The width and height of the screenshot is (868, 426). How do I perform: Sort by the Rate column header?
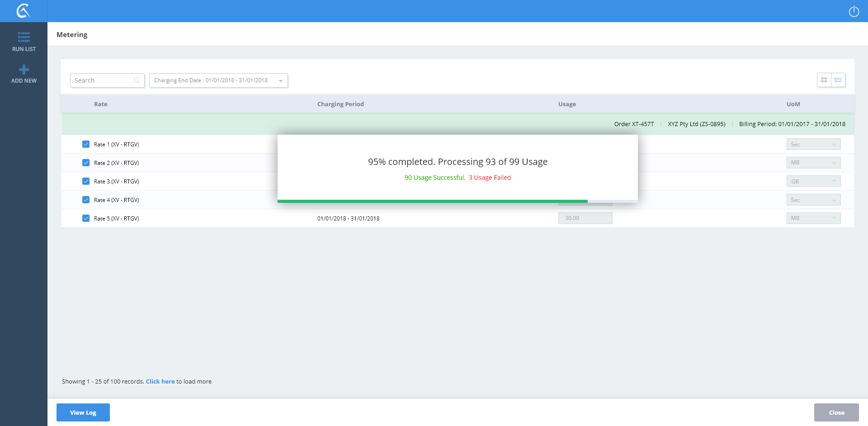pos(100,104)
